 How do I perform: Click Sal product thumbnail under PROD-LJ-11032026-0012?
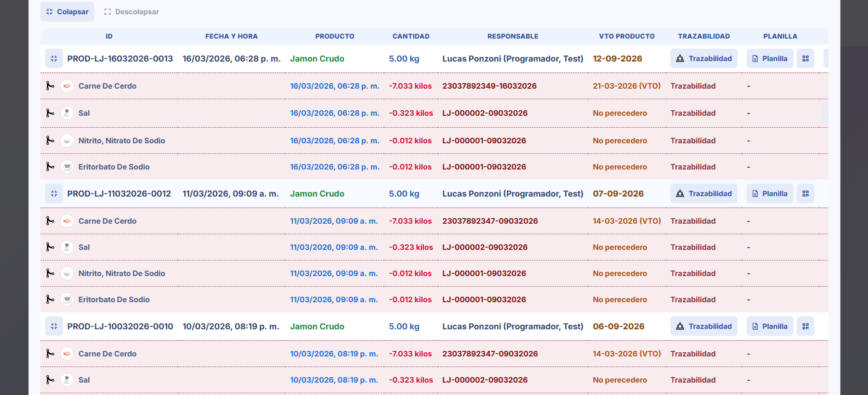coord(67,247)
